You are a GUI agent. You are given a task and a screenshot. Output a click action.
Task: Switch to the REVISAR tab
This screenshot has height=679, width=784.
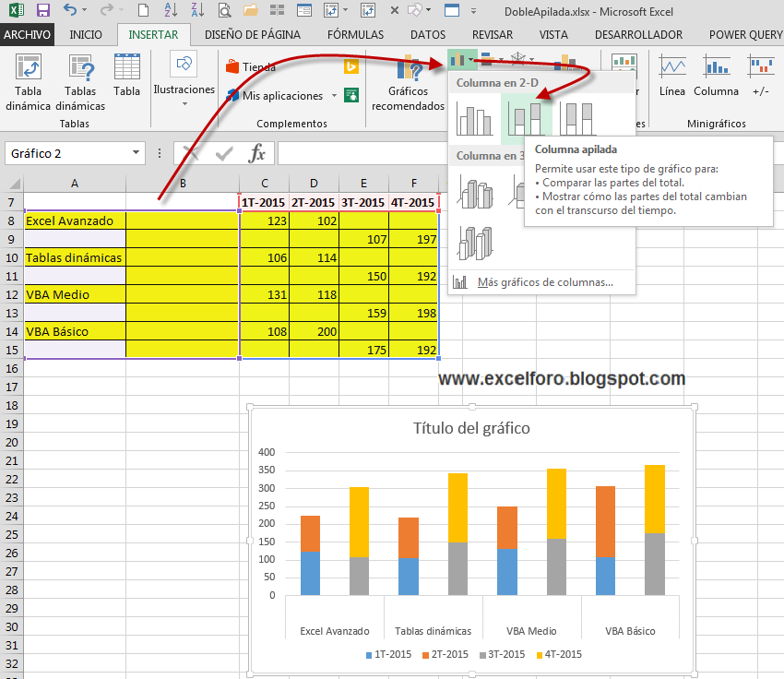pyautogui.click(x=493, y=34)
